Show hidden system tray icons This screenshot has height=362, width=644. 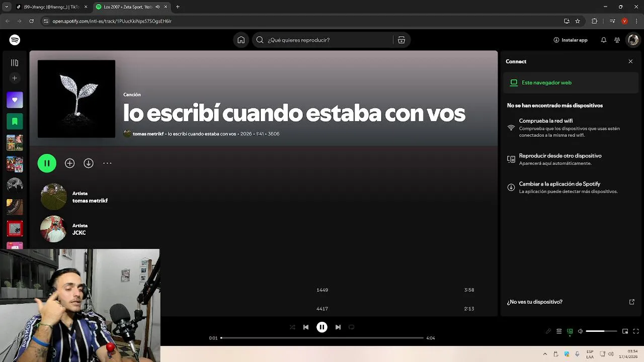click(x=545, y=354)
